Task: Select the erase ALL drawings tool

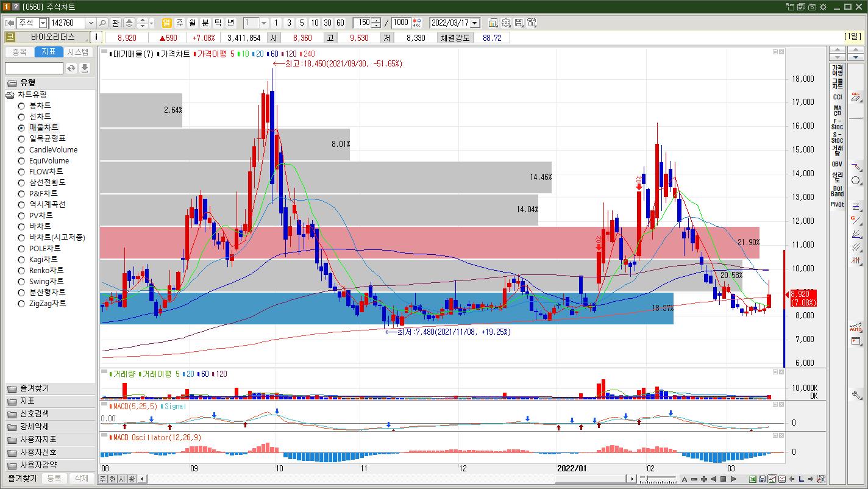Action: pyautogui.click(x=856, y=96)
